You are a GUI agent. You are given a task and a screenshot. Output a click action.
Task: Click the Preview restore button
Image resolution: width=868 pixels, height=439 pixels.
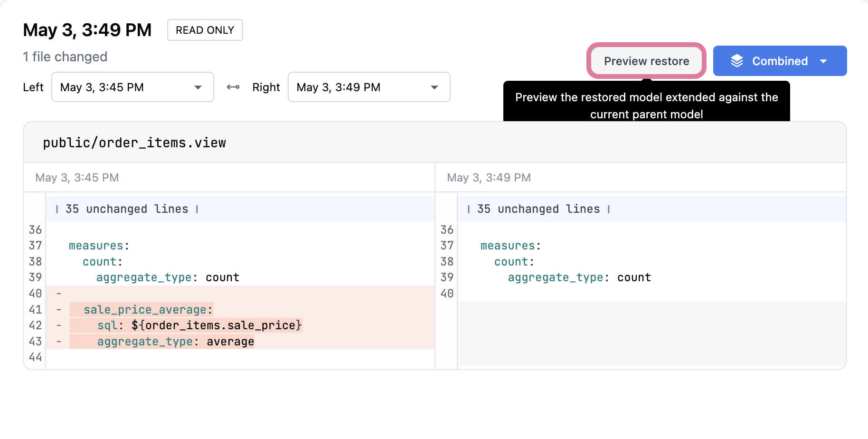646,61
